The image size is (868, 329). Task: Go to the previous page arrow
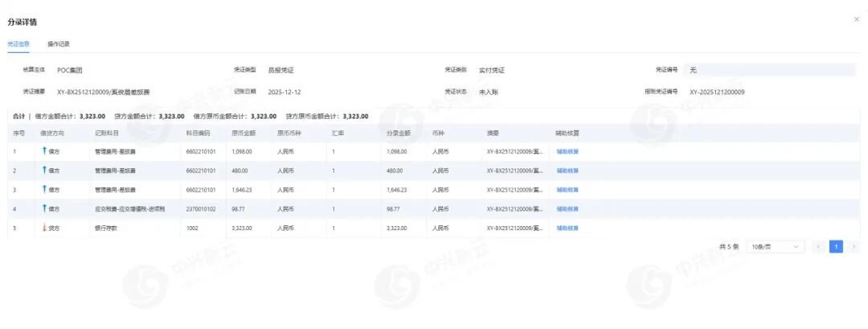pyautogui.click(x=818, y=247)
